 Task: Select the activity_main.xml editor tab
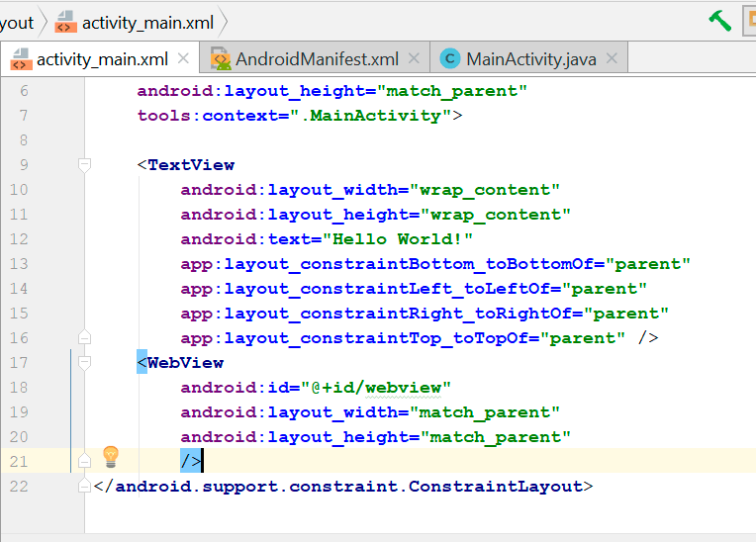coord(100,57)
